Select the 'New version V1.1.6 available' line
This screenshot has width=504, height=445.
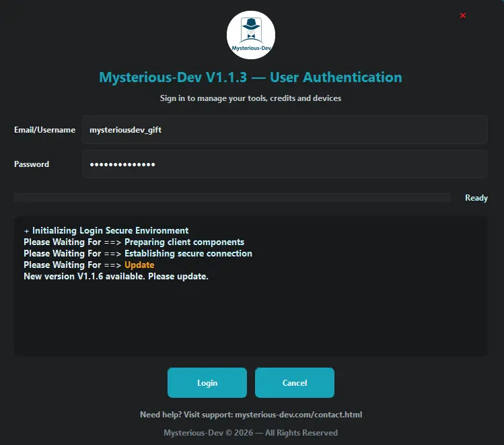116,277
